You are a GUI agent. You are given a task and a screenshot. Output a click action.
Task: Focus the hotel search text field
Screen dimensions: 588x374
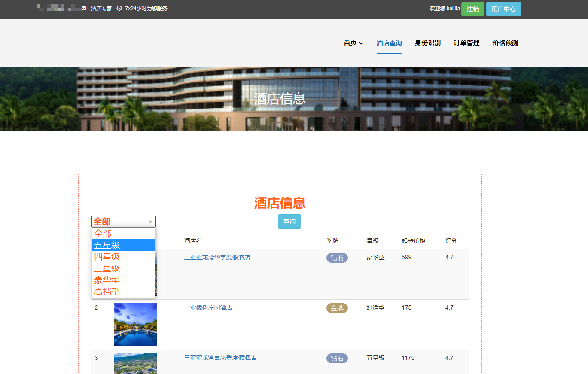tap(216, 222)
